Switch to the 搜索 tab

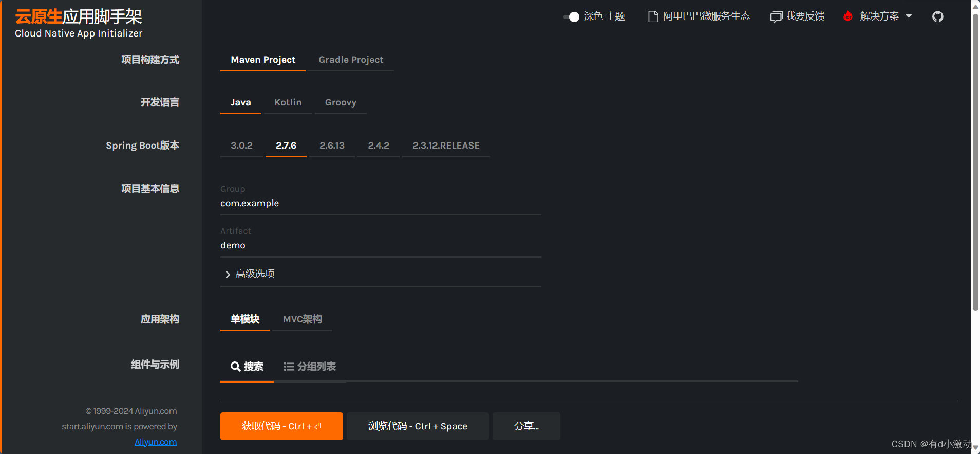point(247,367)
